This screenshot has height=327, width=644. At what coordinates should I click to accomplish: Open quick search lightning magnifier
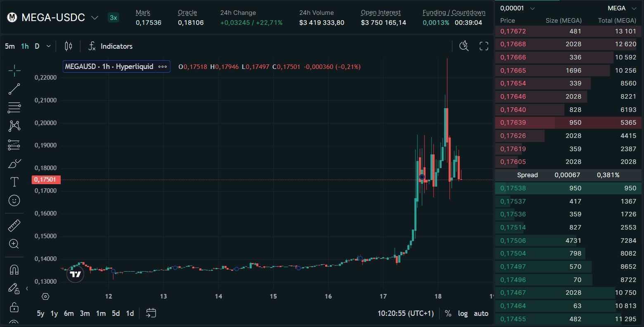point(464,46)
